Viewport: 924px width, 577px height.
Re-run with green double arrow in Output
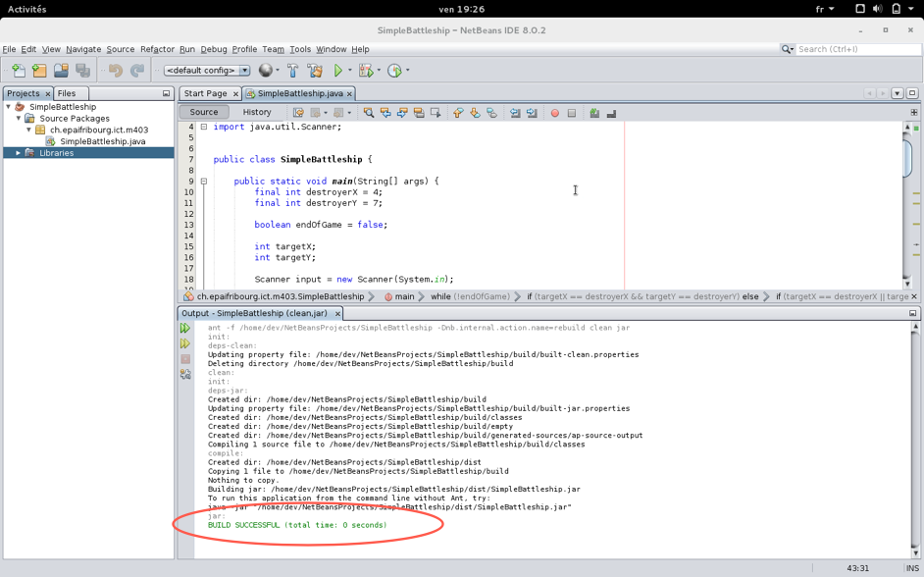pyautogui.click(x=185, y=328)
